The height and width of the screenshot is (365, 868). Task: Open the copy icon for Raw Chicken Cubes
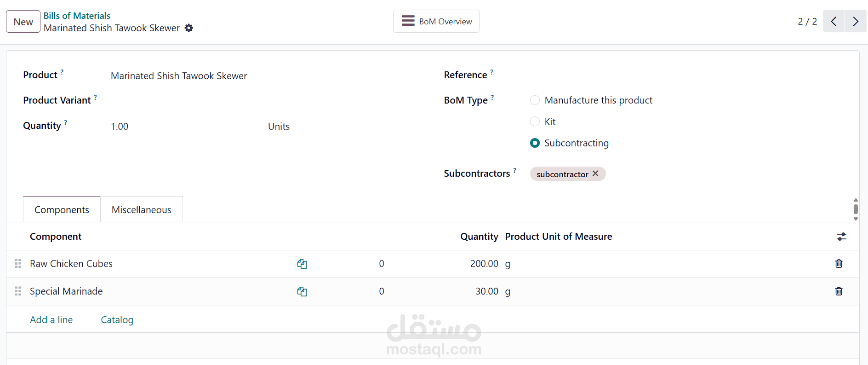pyautogui.click(x=302, y=264)
